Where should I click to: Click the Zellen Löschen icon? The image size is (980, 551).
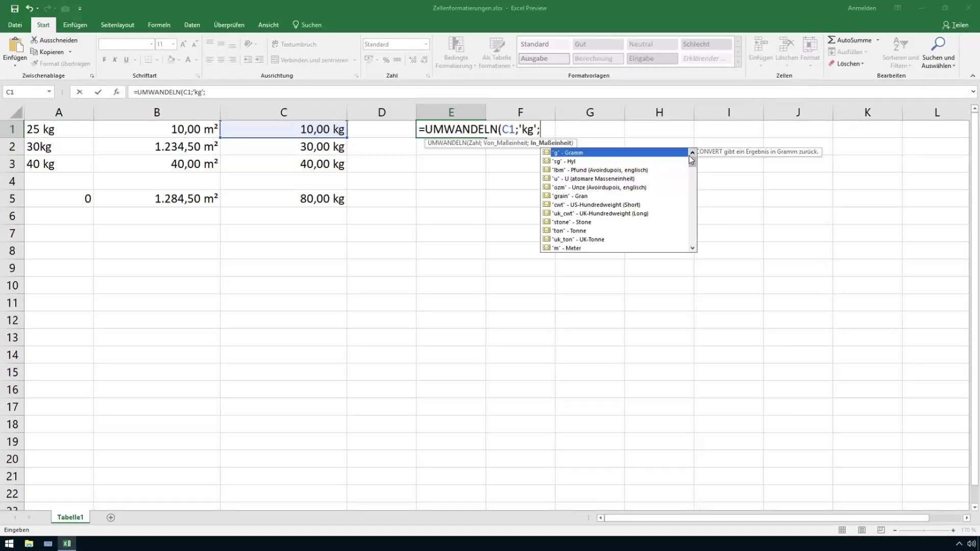[786, 44]
